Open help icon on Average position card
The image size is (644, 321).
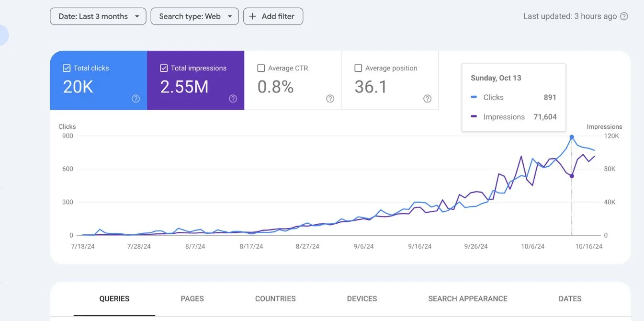pyautogui.click(x=428, y=99)
